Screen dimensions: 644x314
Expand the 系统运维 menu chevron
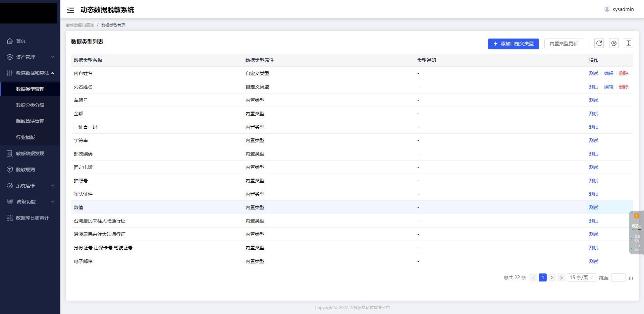(53, 186)
